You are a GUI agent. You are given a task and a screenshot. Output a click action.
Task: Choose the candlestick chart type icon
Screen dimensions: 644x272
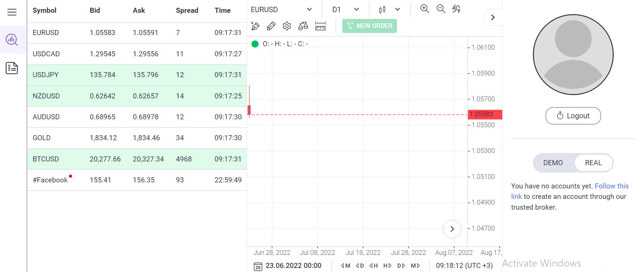tap(382, 9)
